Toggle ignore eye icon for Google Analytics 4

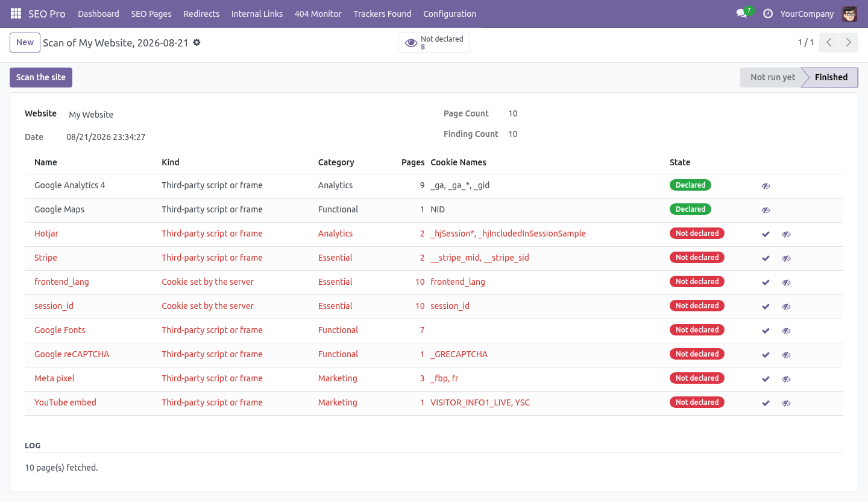pyautogui.click(x=766, y=186)
